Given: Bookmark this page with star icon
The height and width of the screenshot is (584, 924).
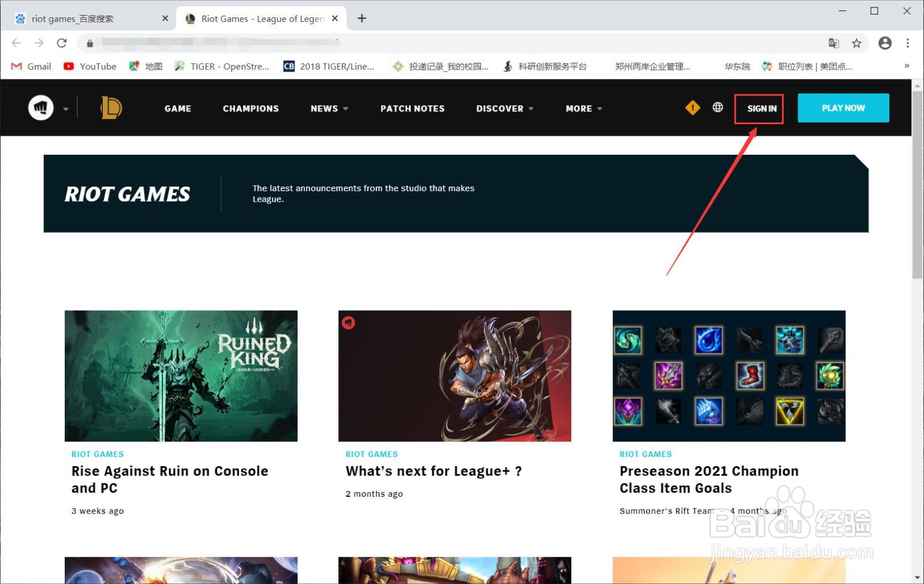Looking at the screenshot, I should pos(856,43).
